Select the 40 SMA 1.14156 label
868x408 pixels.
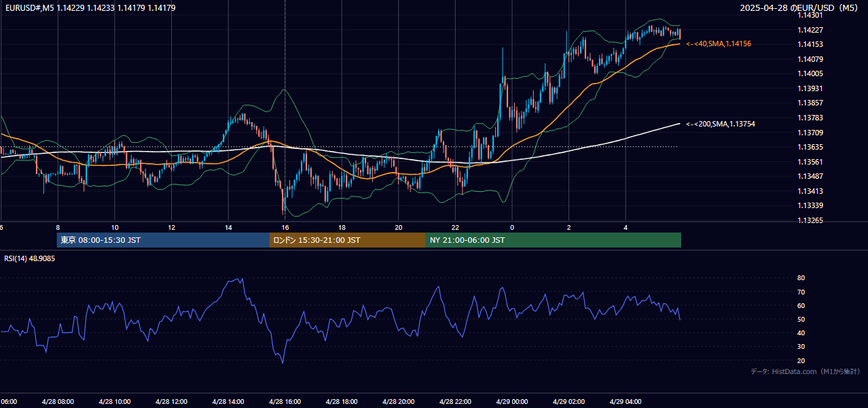(x=719, y=44)
